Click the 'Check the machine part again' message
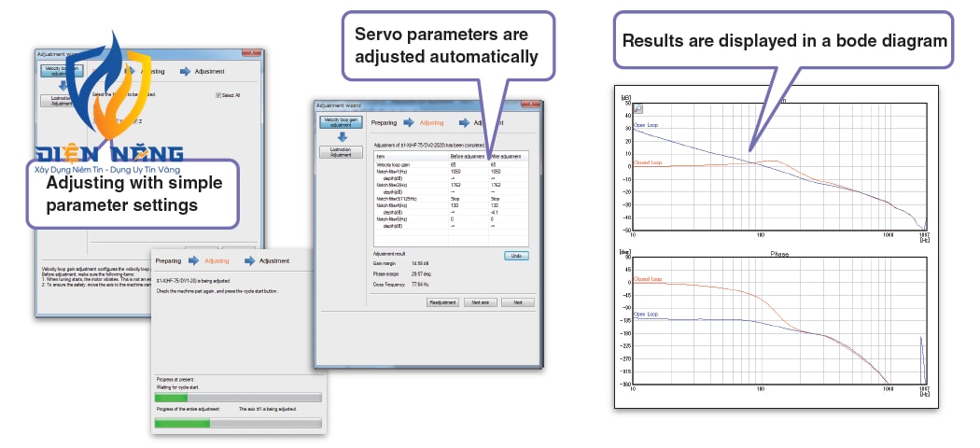The image size is (980, 448). click(x=217, y=291)
